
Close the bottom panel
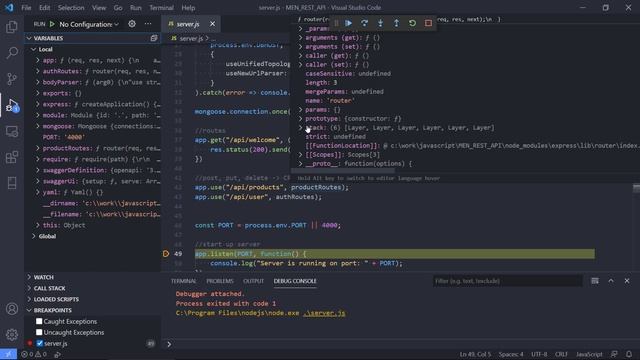[627, 281]
